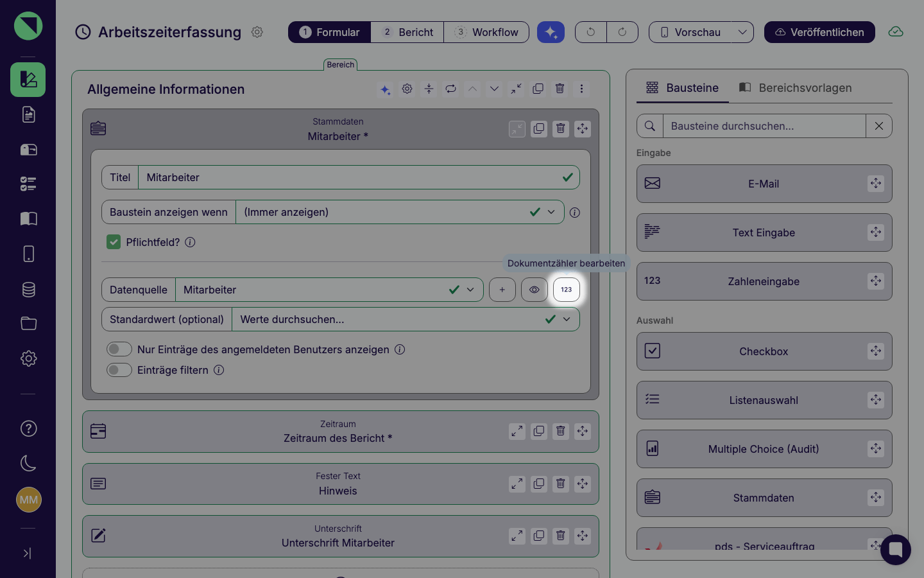Viewport: 924px width, 578px height.
Task: Click the AI sparkle button in toolbar
Action: tap(551, 32)
